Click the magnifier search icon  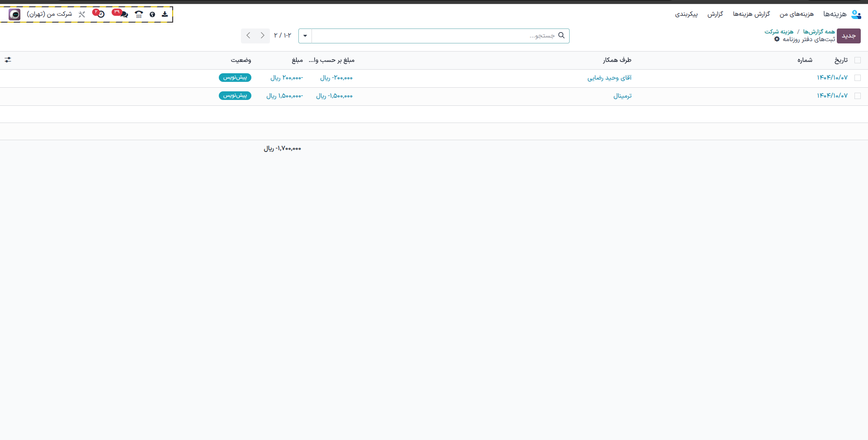tap(561, 35)
